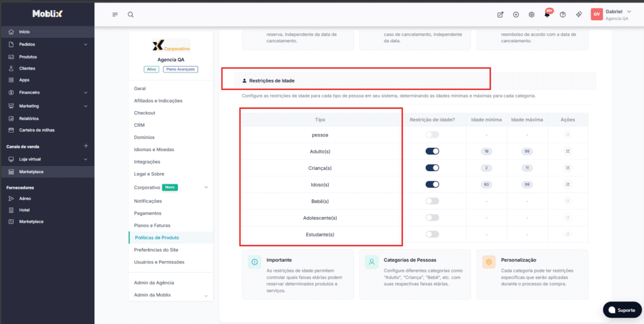The width and height of the screenshot is (644, 324).
Task: Click edit action icon for Adulto(s) row
Action: click(568, 151)
